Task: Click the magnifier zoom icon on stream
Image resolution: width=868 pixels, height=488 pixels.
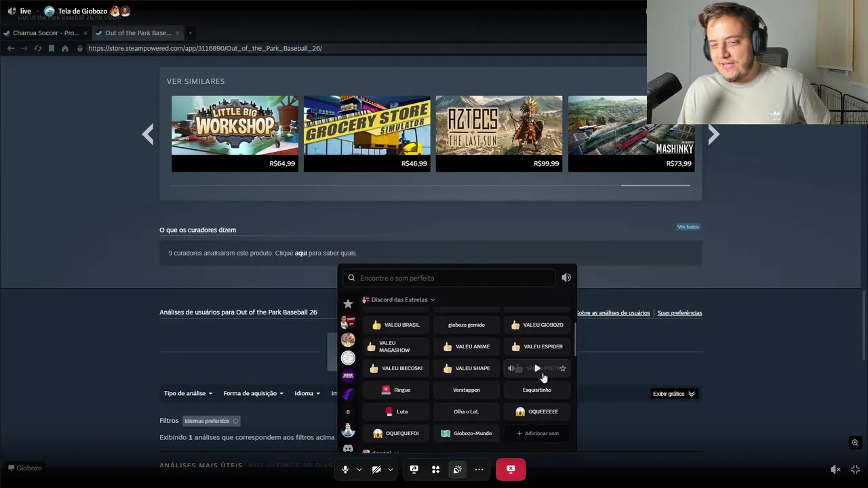Action: click(855, 443)
